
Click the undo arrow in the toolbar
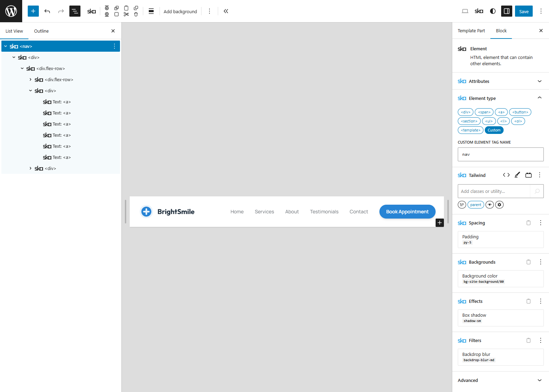click(47, 11)
